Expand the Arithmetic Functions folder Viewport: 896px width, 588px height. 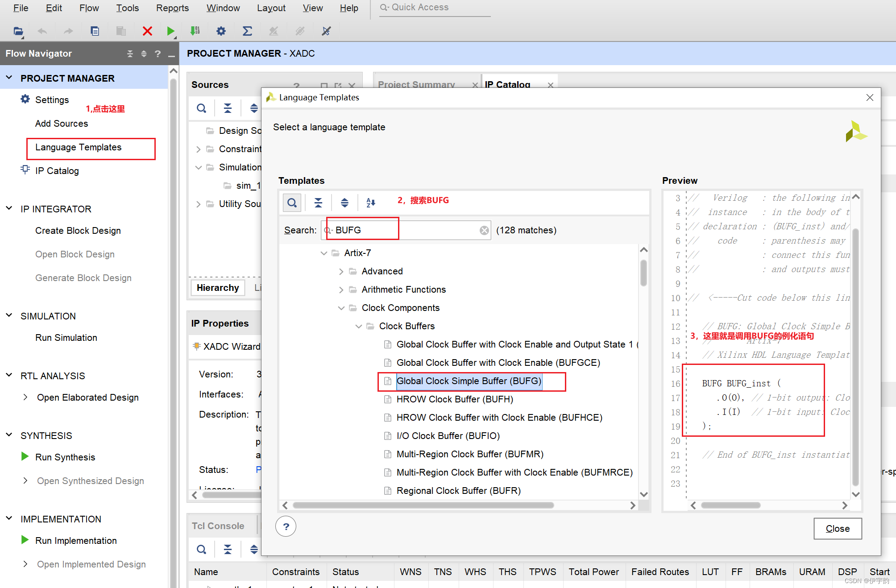(341, 290)
